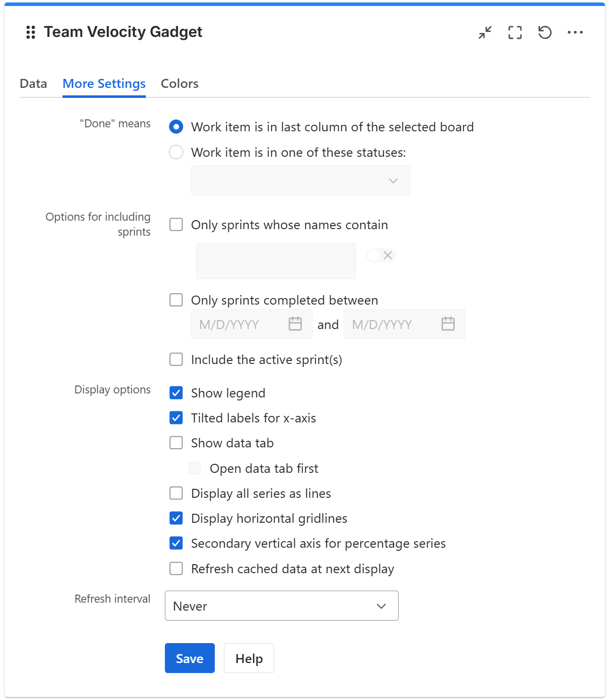Image resolution: width=609 pixels, height=700 pixels.
Task: Select radio for work item in these statuses
Action: (176, 152)
